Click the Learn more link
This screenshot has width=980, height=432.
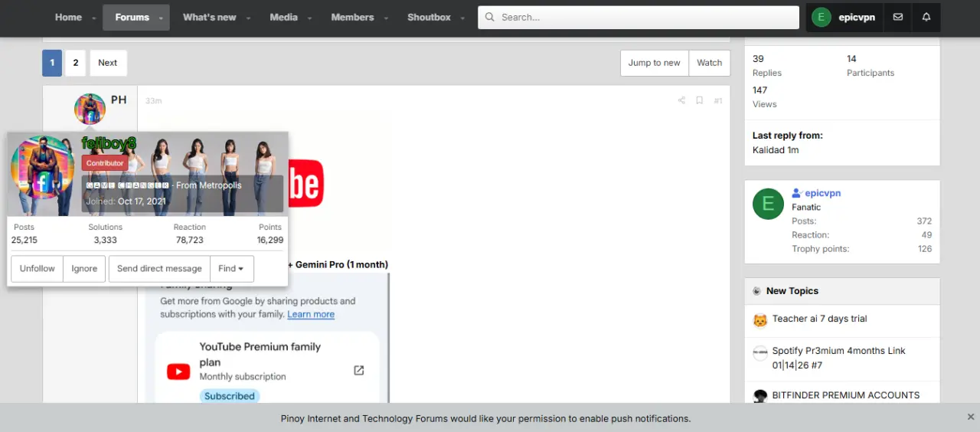click(x=311, y=314)
